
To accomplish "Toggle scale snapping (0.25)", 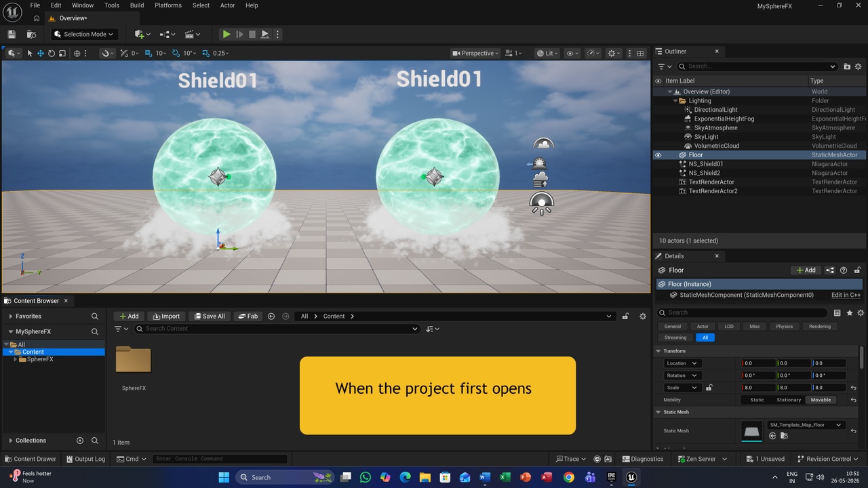I will click(205, 53).
